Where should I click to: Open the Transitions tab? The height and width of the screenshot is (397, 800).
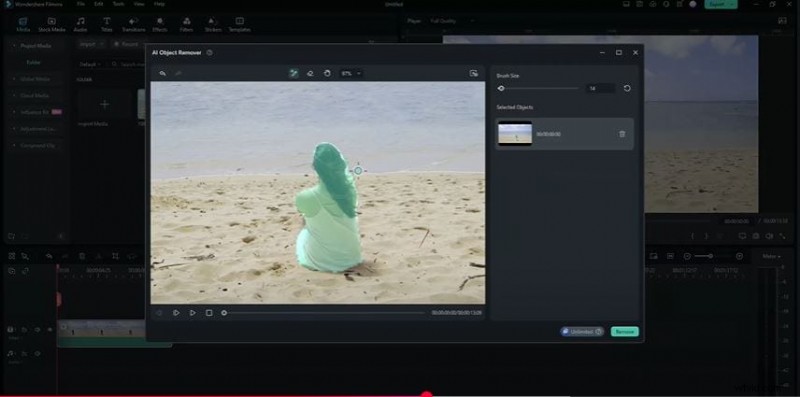coord(133,24)
